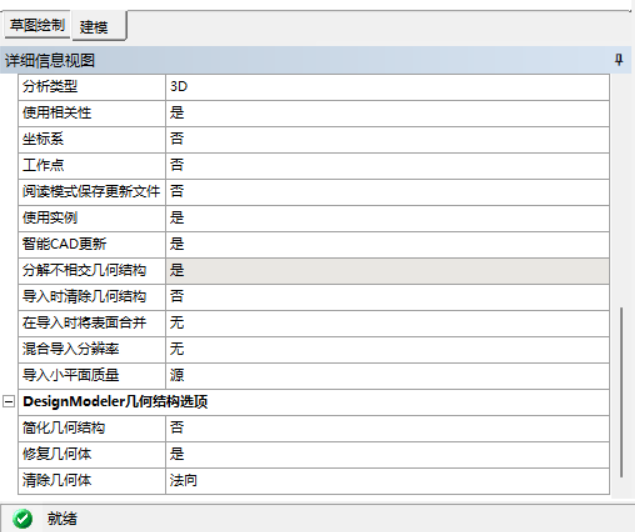Image resolution: width=635 pixels, height=532 pixels.
Task: Change the 使用实例 value
Action: (388, 218)
